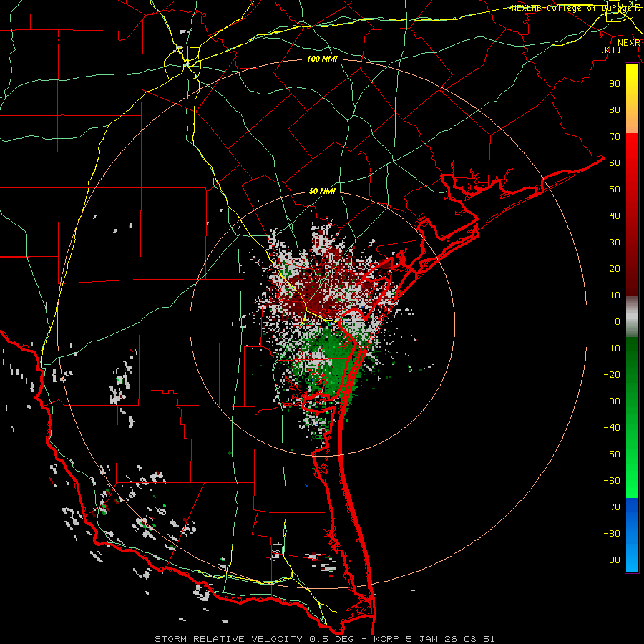Click the "50" scale value

(x=615, y=190)
